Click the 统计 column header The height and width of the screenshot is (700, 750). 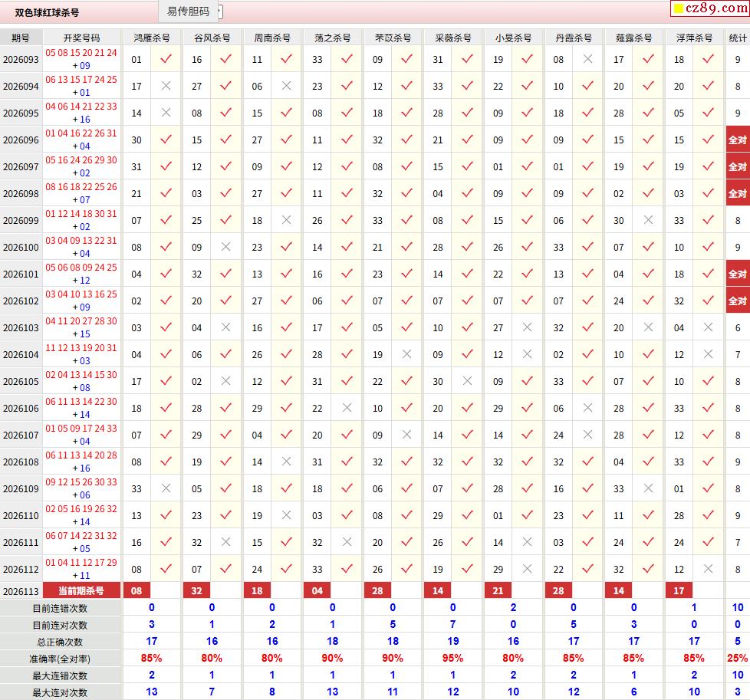tap(738, 38)
